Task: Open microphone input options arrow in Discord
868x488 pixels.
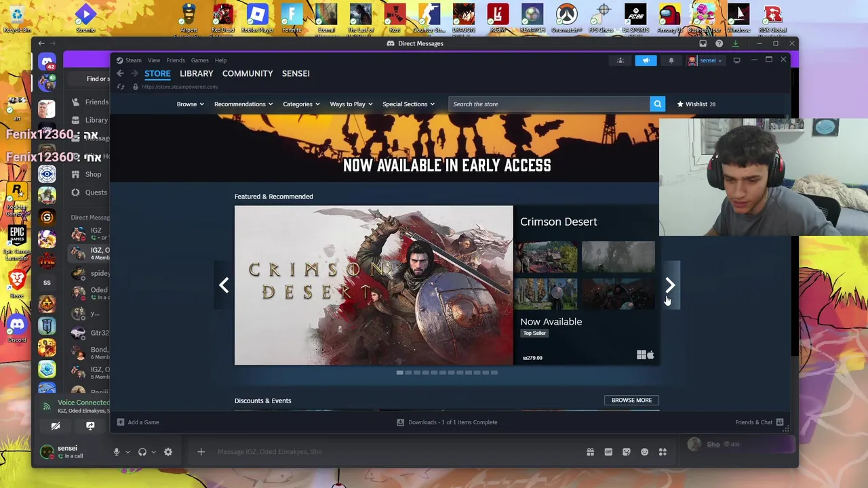Action: click(127, 452)
